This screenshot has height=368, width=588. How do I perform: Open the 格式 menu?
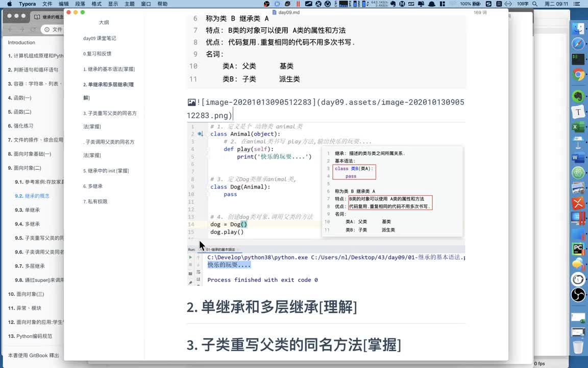96,4
